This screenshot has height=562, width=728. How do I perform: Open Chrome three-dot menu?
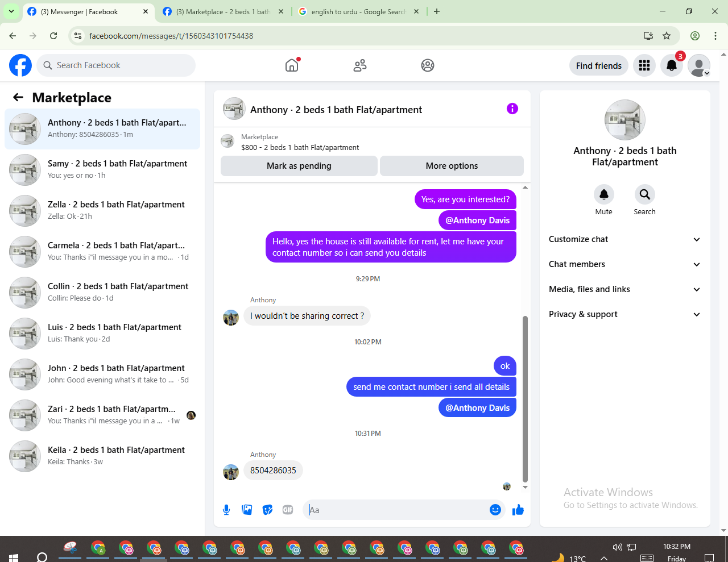[x=715, y=36]
